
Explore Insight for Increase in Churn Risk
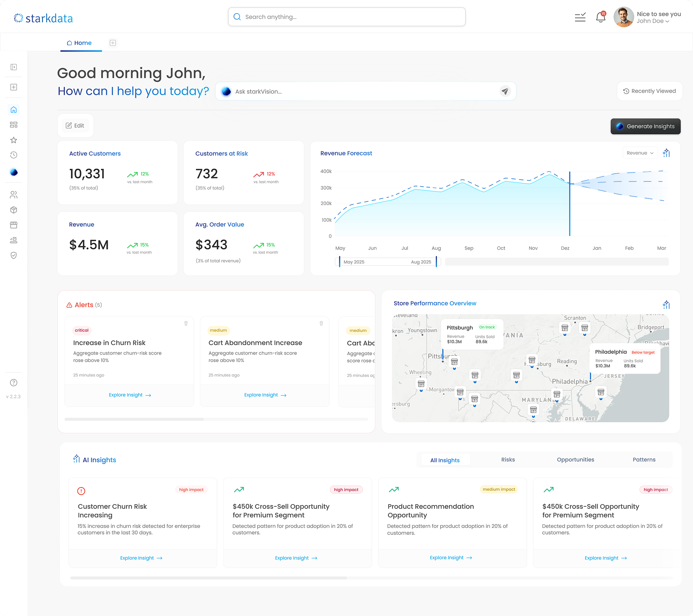(x=130, y=395)
